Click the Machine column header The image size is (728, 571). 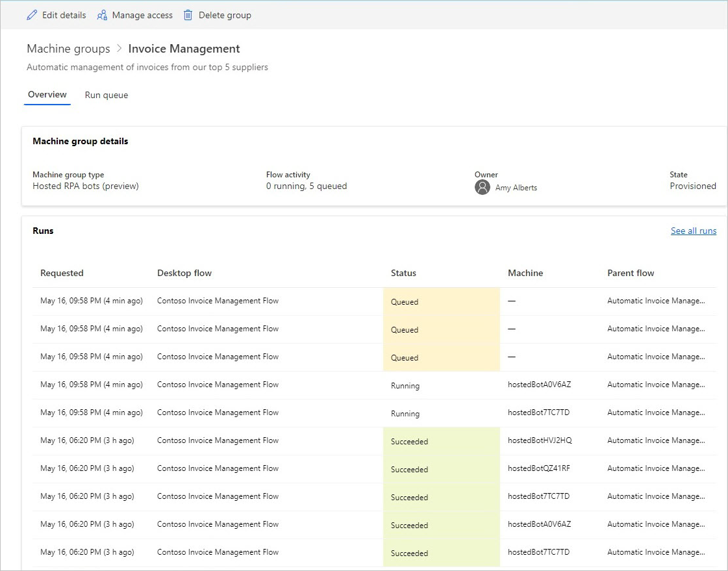525,273
